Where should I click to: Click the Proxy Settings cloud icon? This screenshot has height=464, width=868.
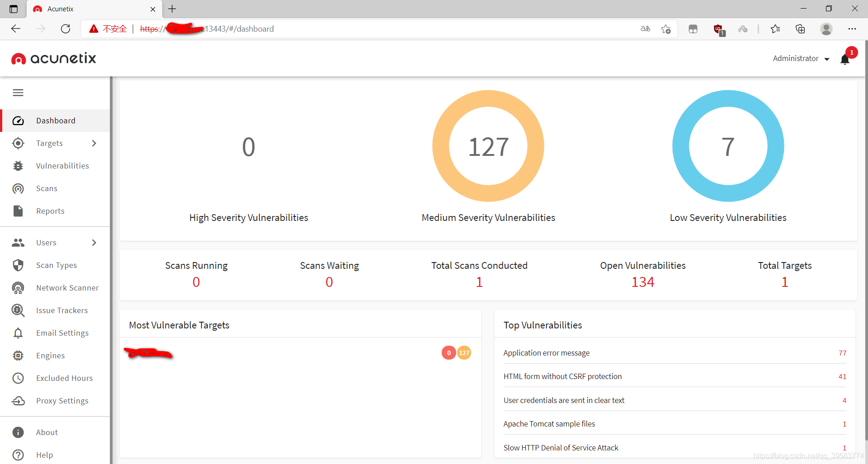18,401
